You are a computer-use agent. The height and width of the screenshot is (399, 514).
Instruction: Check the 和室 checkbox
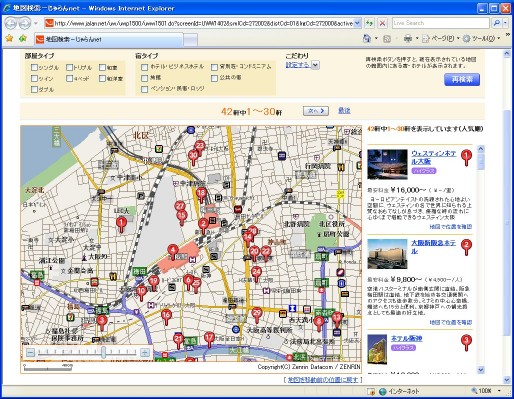[102, 67]
